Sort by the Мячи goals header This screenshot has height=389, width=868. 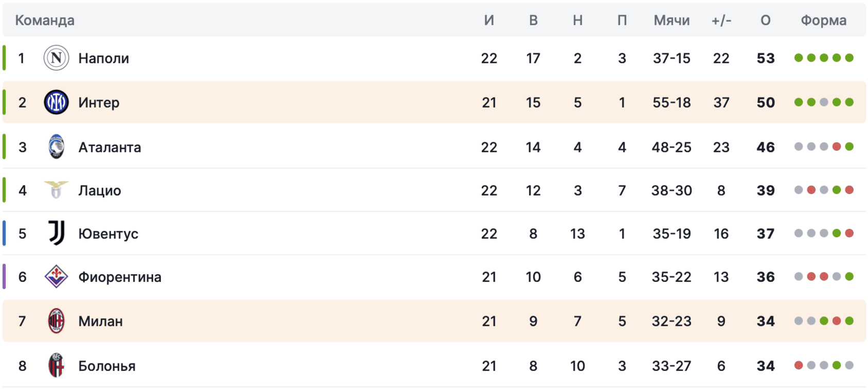click(672, 20)
